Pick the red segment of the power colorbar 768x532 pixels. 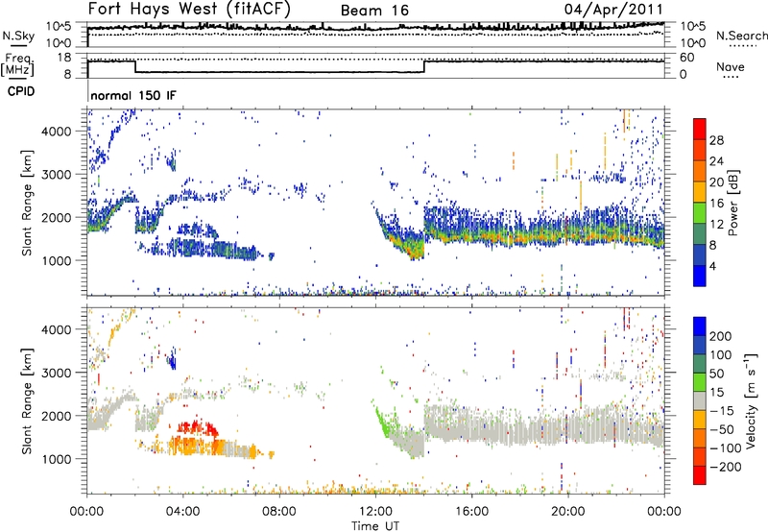[x=700, y=130]
